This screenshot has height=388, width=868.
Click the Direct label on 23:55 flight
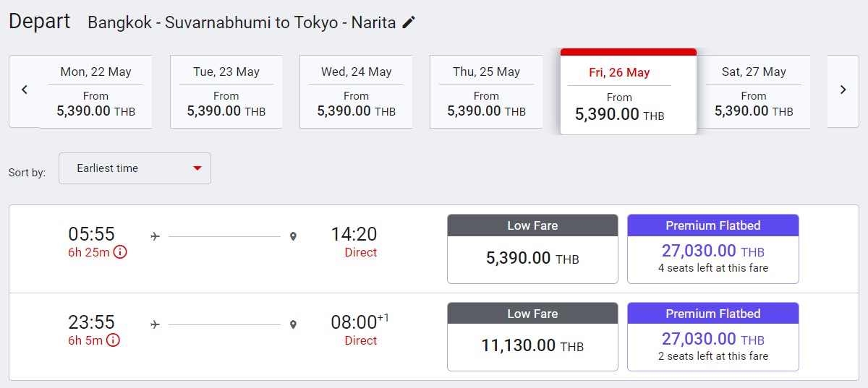coord(361,340)
